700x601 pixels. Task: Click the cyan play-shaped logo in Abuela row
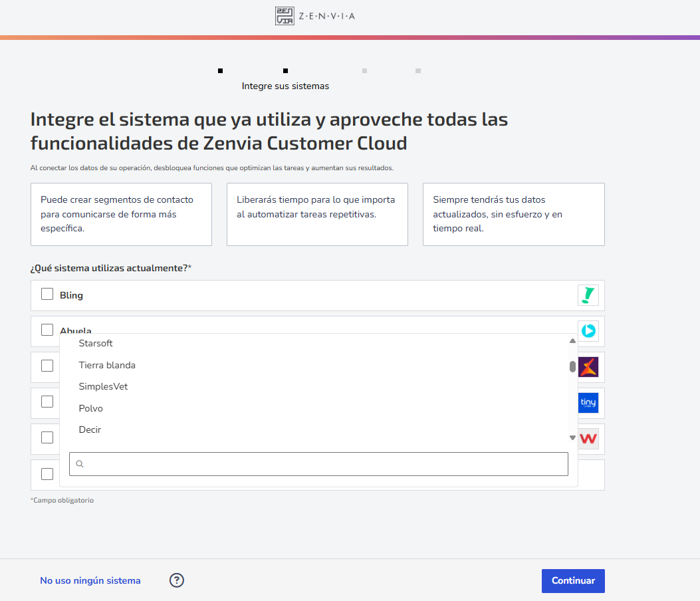(588, 331)
